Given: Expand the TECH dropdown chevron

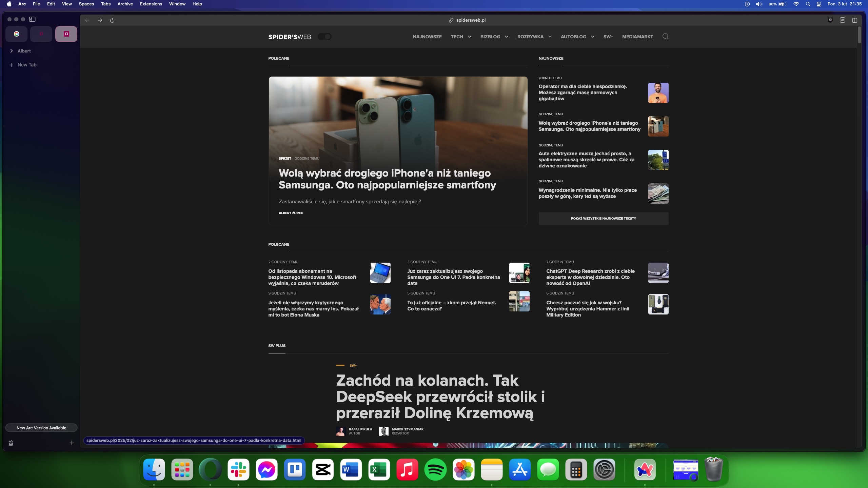Looking at the screenshot, I should [x=470, y=37].
